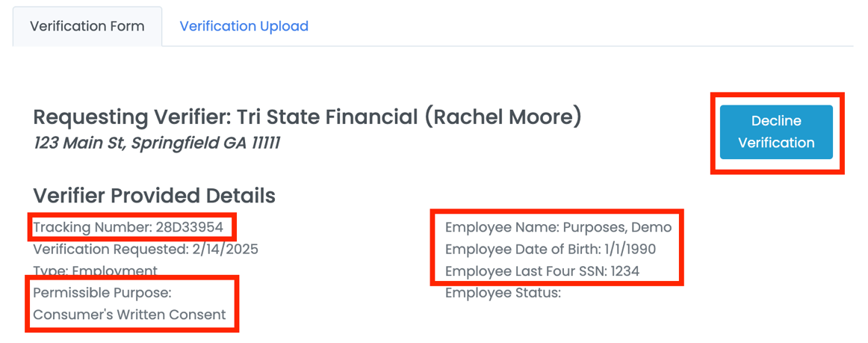Click the SSN value 1234

pos(624,271)
